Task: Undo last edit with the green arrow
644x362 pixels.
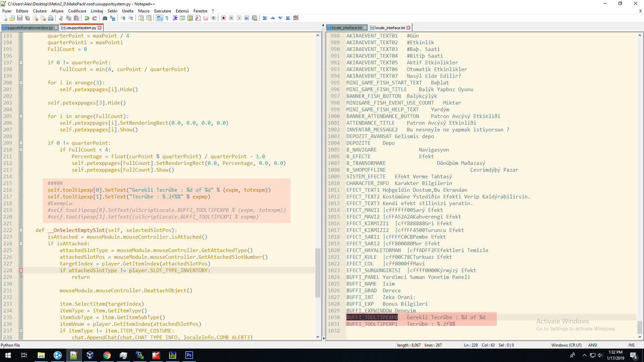Action: [x=87, y=18]
